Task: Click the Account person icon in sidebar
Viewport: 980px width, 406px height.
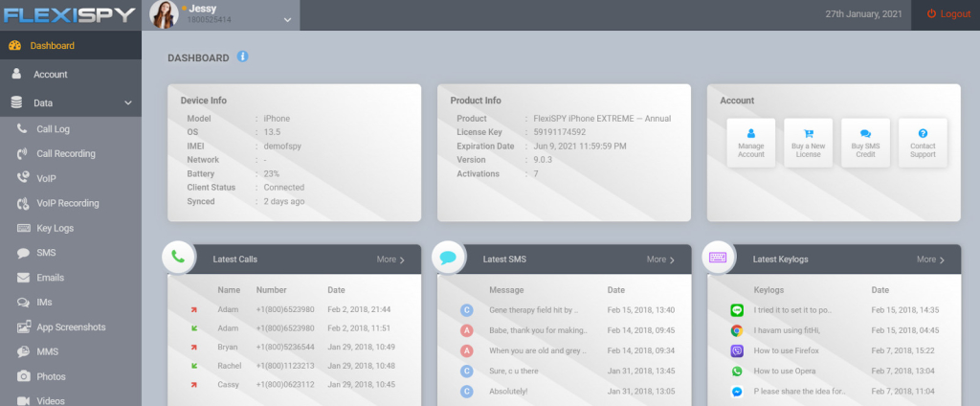Action: 17,74
